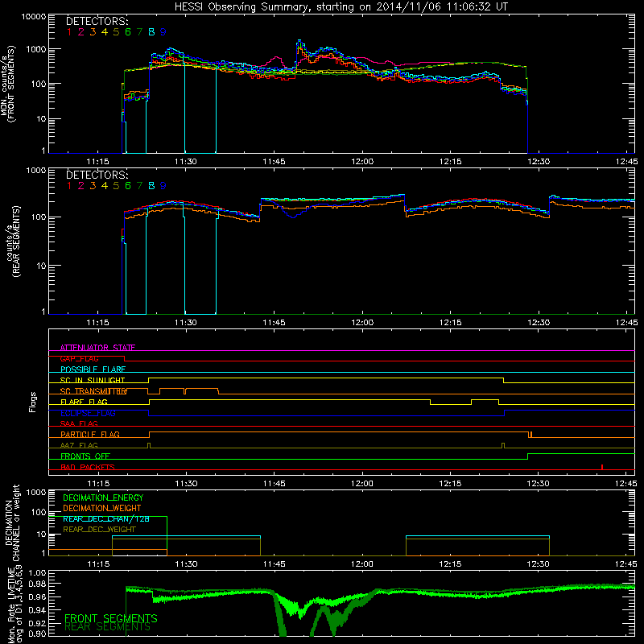Click the FLARE_FLAG label

point(84,402)
